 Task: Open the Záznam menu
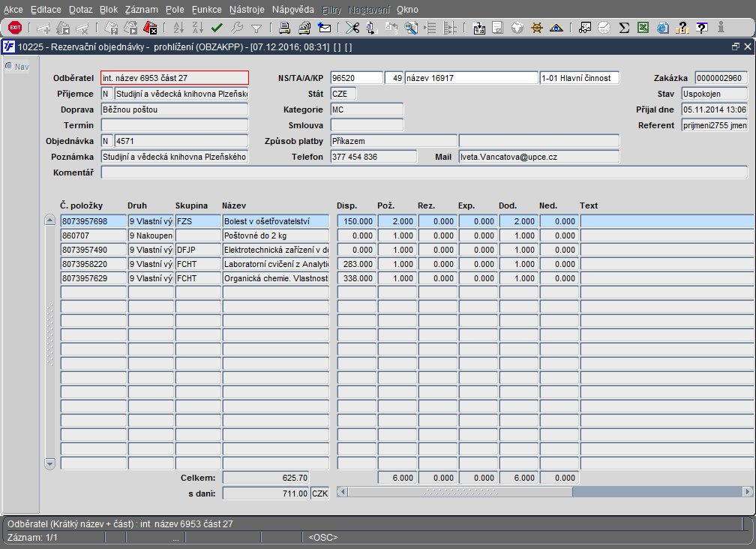click(141, 10)
